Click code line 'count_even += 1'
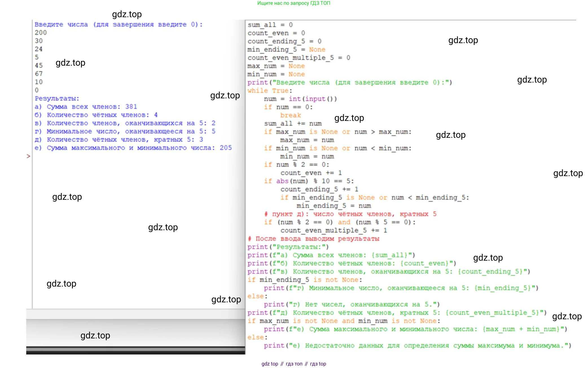 pyautogui.click(x=311, y=173)
